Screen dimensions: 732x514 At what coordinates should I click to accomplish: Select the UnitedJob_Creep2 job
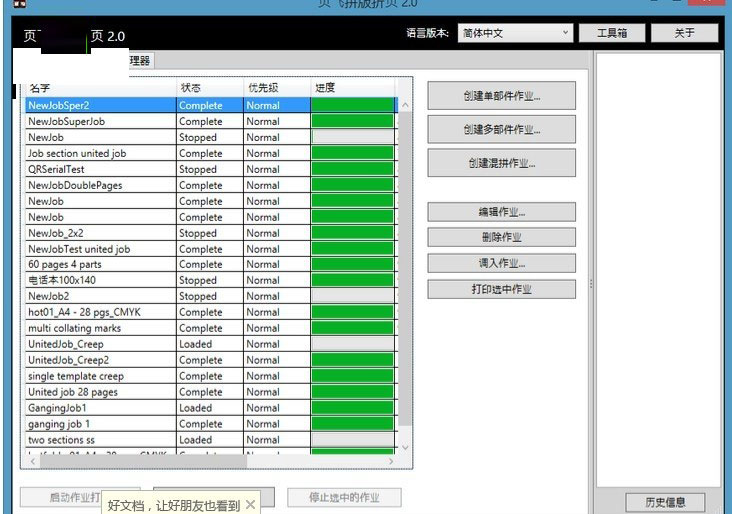(210, 360)
